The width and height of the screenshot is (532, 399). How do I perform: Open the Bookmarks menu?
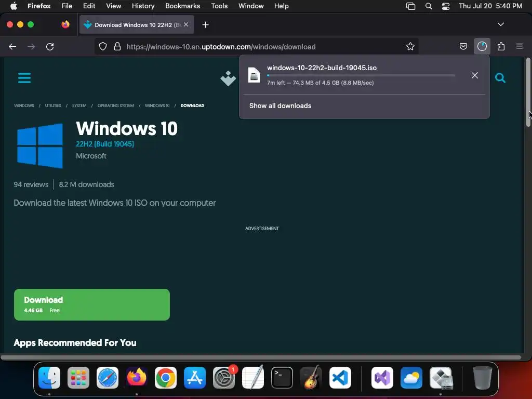[x=182, y=6]
